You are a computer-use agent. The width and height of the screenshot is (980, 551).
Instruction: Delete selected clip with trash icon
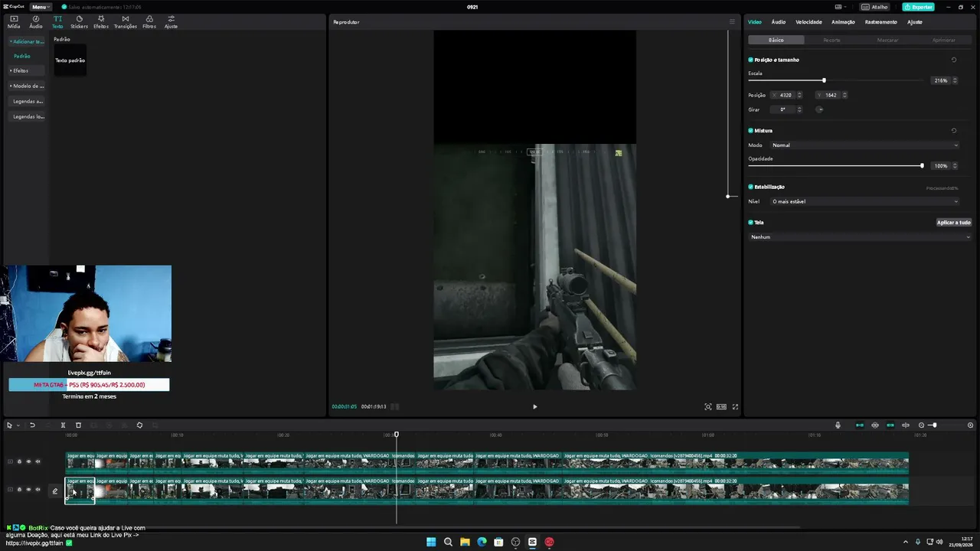(x=78, y=425)
